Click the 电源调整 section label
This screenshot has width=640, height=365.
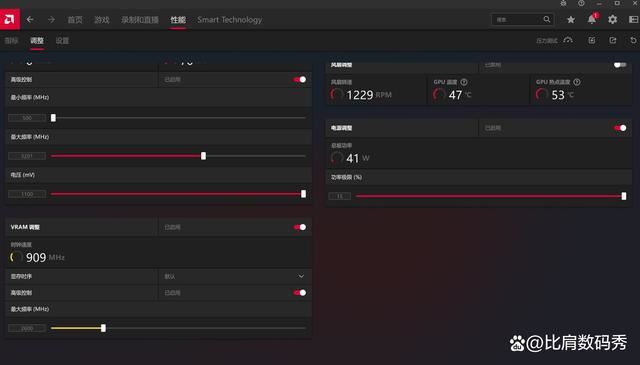pyautogui.click(x=341, y=128)
